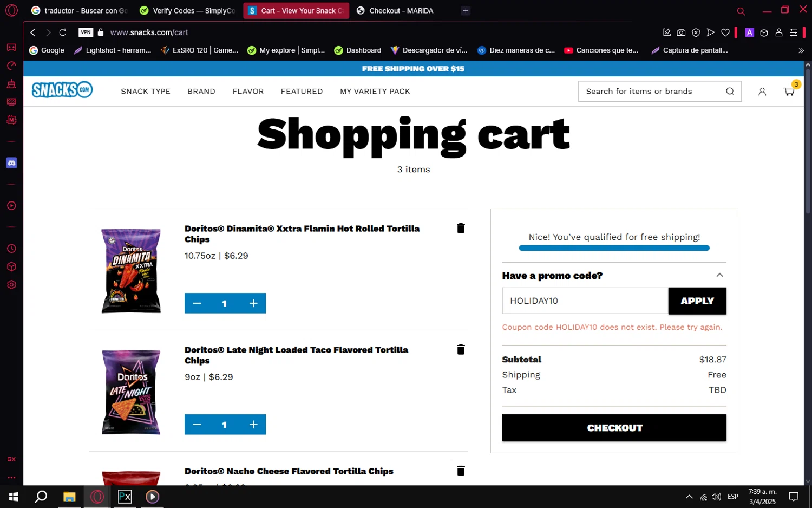Switch to the Checkout - MARIDA tab
Viewport: 812px width, 508px height.
[402, 10]
